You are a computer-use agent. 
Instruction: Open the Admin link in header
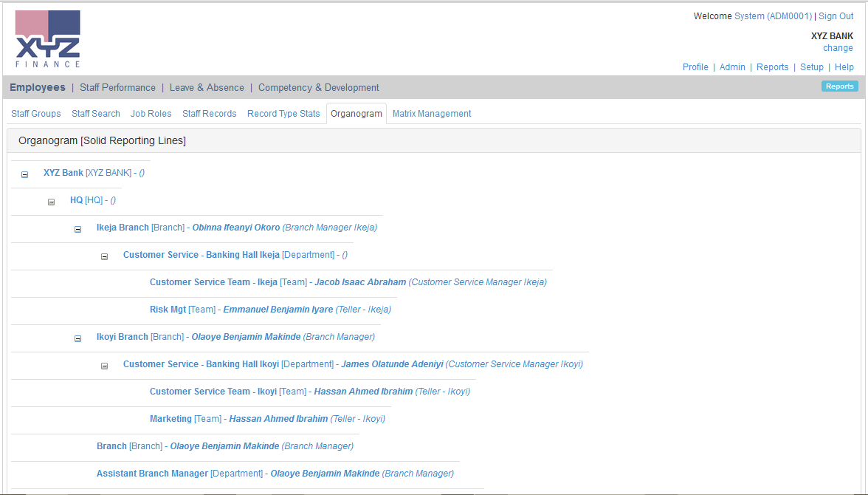click(x=732, y=67)
